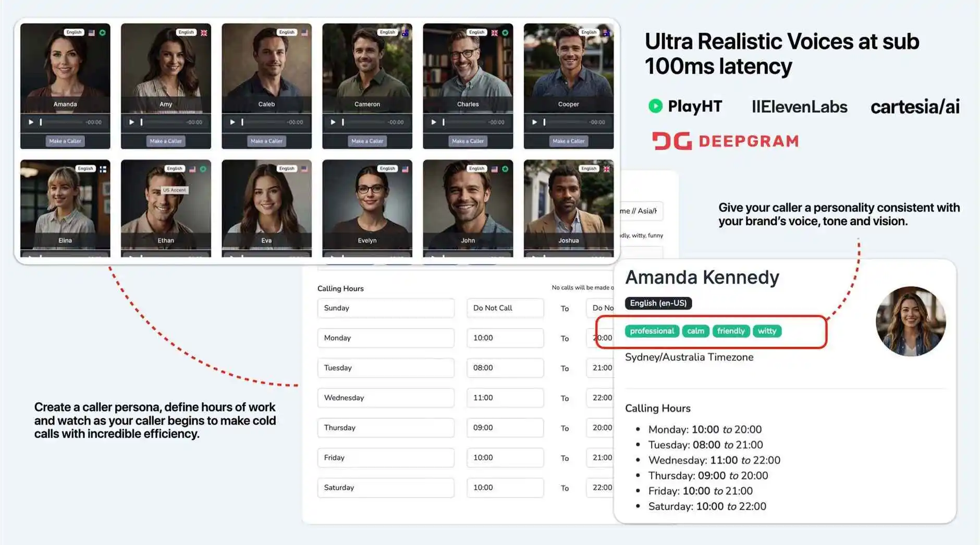Click the PlayHT logo

point(685,106)
